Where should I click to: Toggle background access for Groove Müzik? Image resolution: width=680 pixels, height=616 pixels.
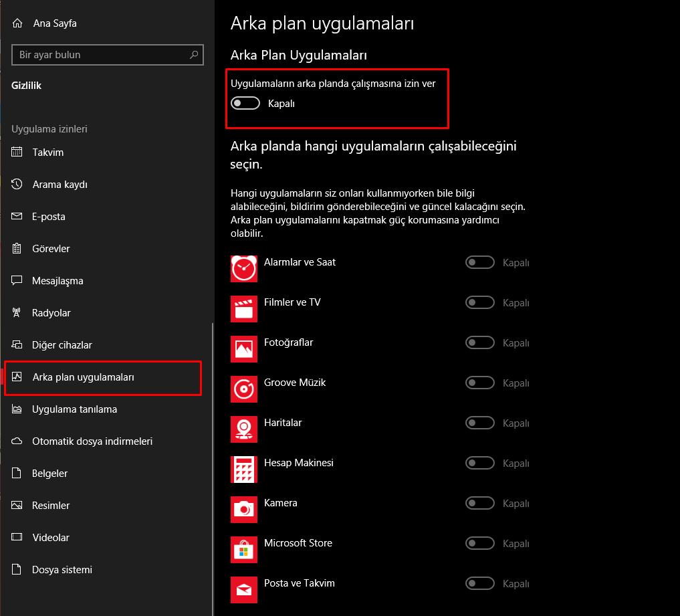pyautogui.click(x=480, y=383)
